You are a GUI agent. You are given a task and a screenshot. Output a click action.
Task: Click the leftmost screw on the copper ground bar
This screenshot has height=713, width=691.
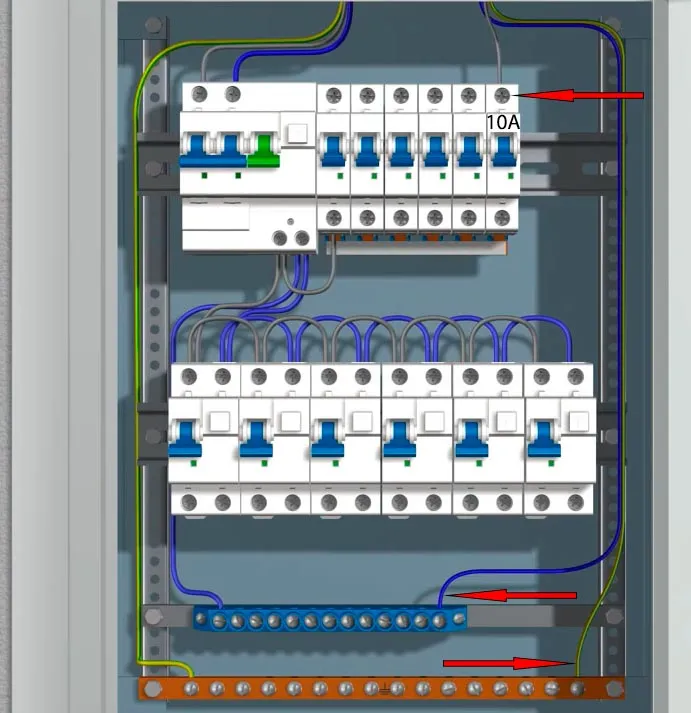pyautogui.click(x=152, y=689)
